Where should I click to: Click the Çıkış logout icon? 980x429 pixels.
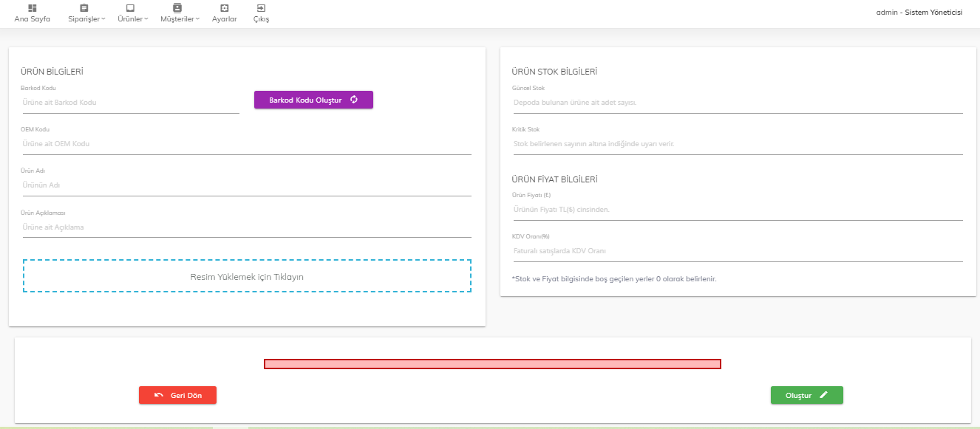[x=261, y=8]
